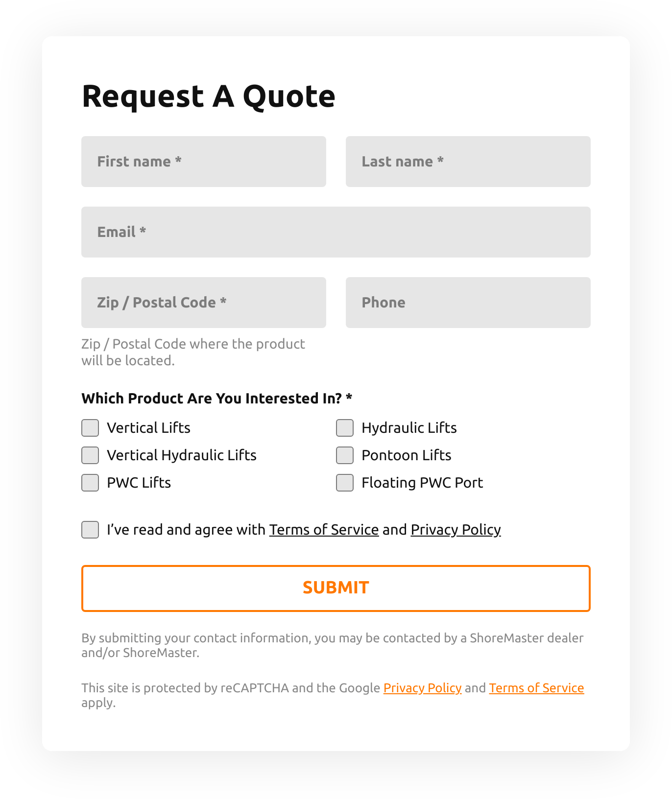Check the Vertical Hydraulic Lifts option
This screenshot has height=799, width=672.
tap(90, 455)
